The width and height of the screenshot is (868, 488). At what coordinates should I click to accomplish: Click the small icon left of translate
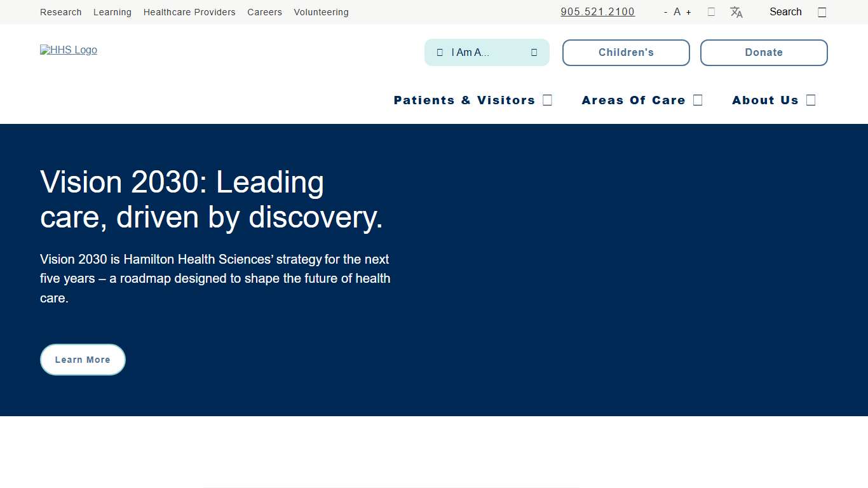click(711, 12)
